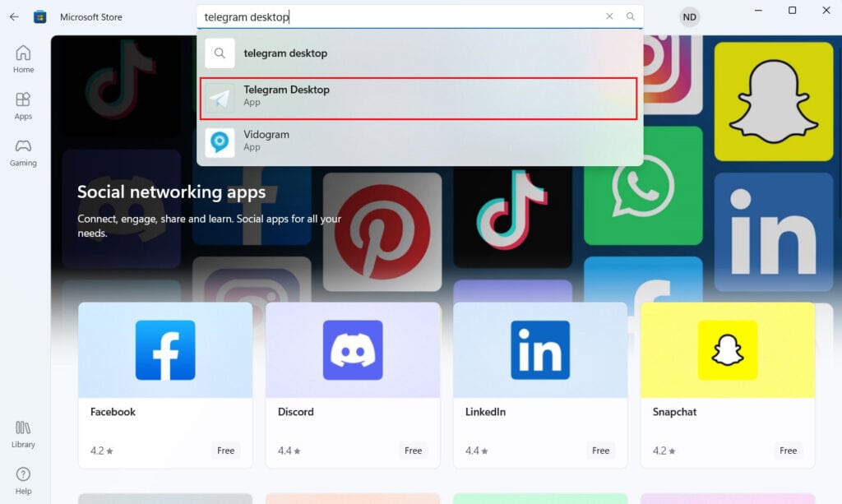The width and height of the screenshot is (842, 504).
Task: Maximize the Microsoft Store window
Action: (x=792, y=10)
